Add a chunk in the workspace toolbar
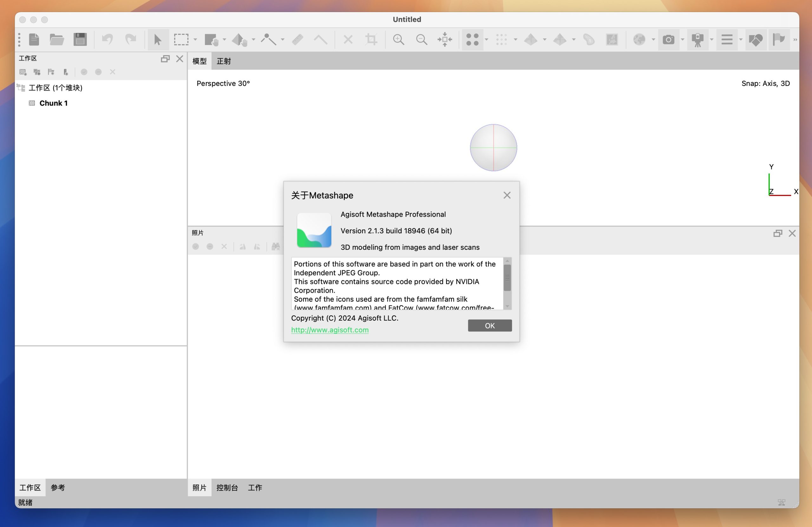Viewport: 812px width, 527px height. (x=23, y=72)
